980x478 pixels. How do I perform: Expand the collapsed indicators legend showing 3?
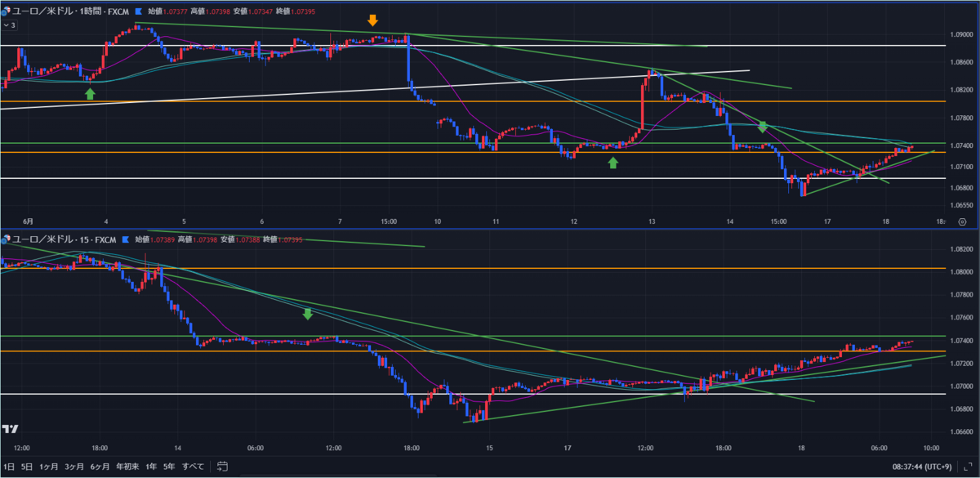click(x=9, y=25)
